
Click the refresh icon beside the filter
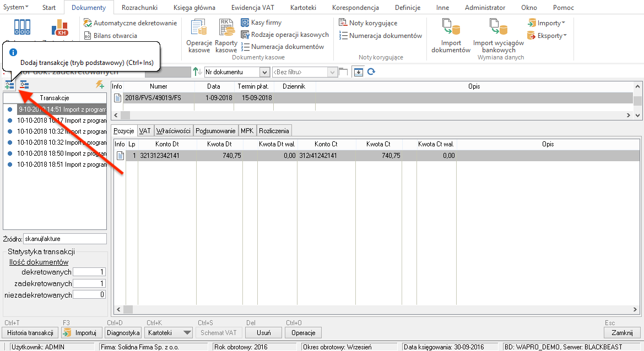[x=371, y=72]
